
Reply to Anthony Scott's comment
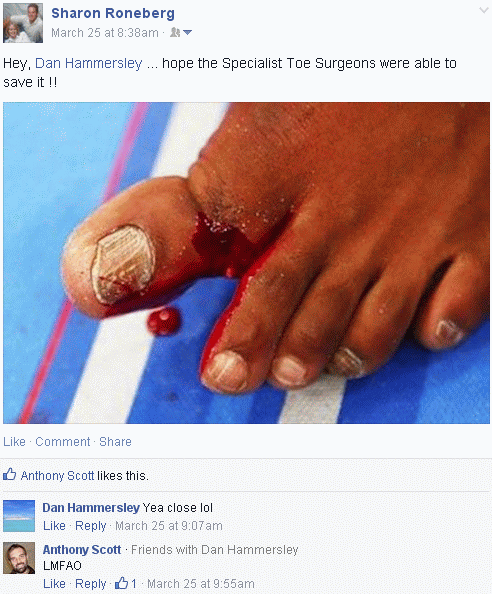click(91, 584)
